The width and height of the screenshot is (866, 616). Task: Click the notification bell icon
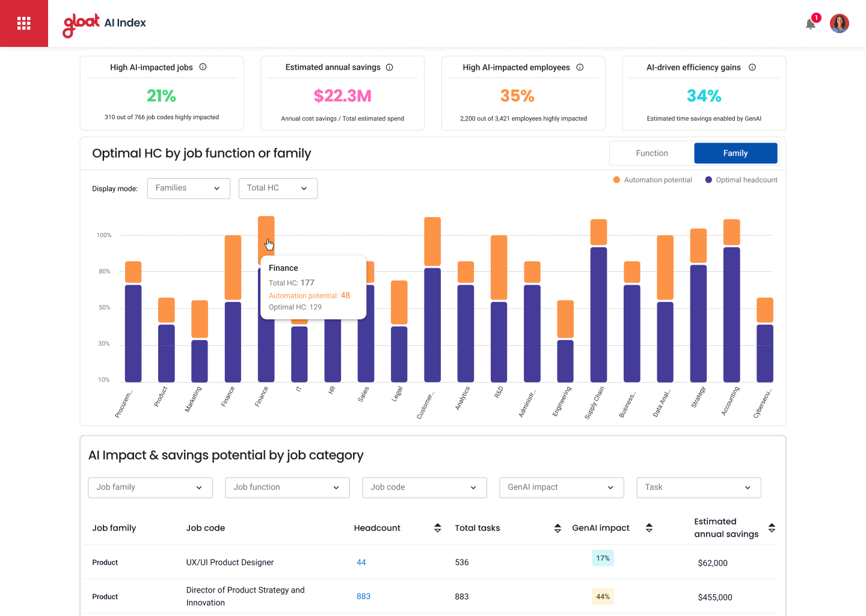tap(811, 23)
